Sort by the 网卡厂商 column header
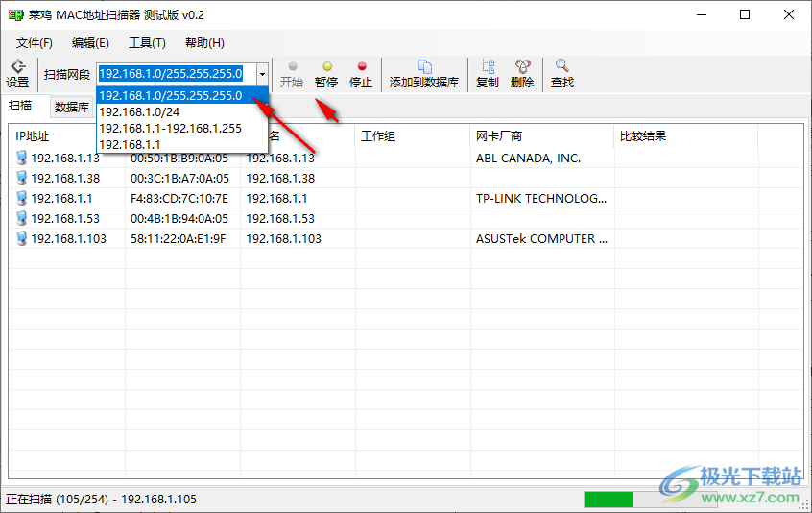Viewport: 812px width, 513px height. coord(499,136)
